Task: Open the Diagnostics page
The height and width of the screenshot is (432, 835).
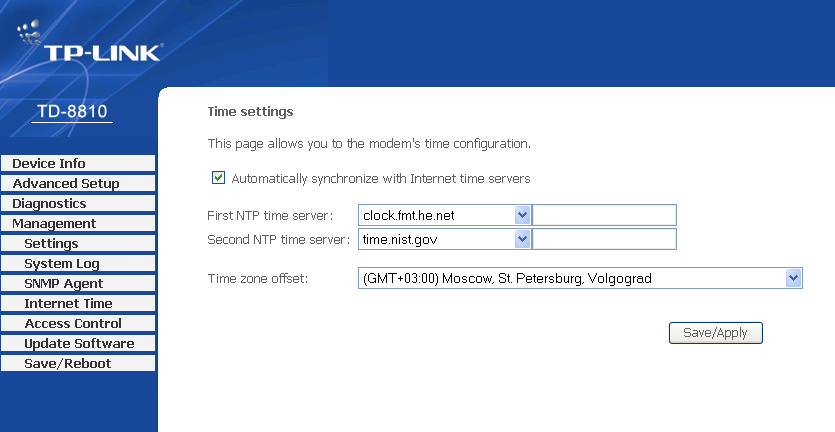Action: pos(49,204)
